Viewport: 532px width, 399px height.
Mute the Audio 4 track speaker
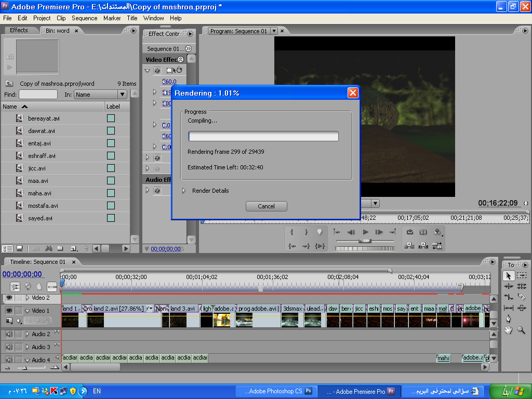(9, 360)
